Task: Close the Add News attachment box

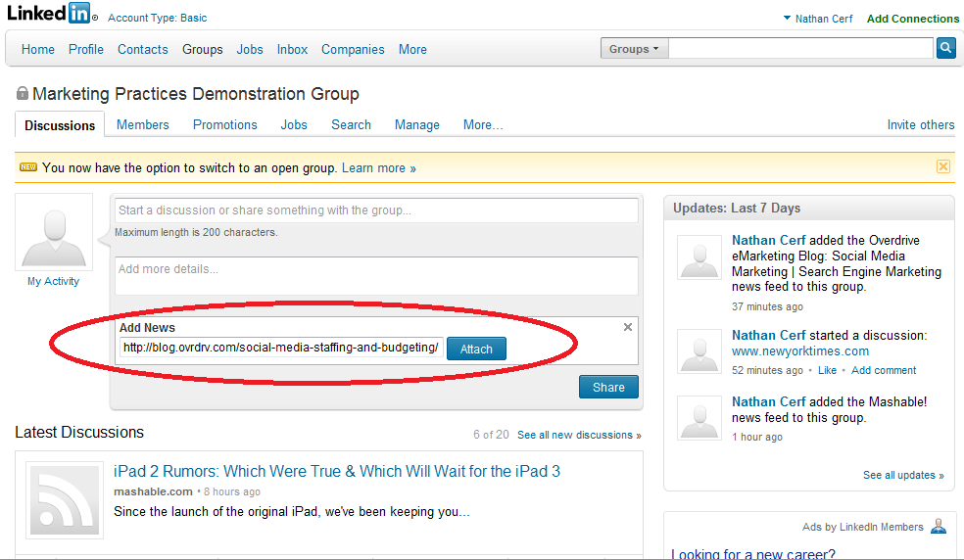Action: pyautogui.click(x=628, y=327)
